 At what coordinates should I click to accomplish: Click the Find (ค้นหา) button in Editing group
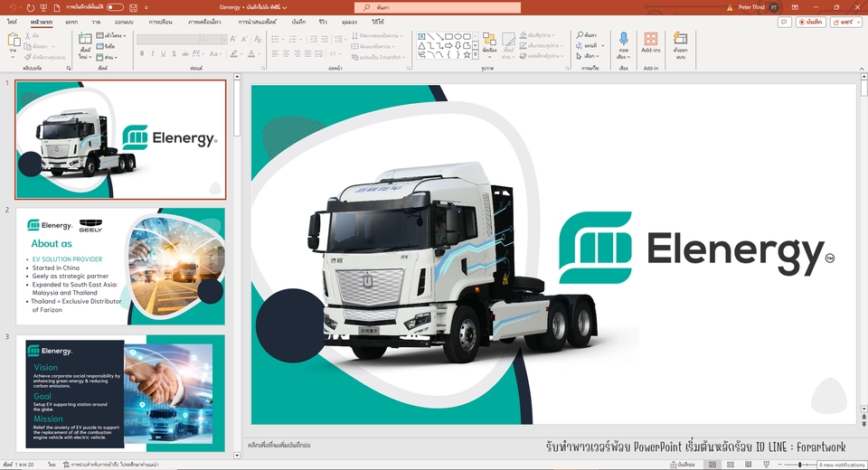click(586, 35)
